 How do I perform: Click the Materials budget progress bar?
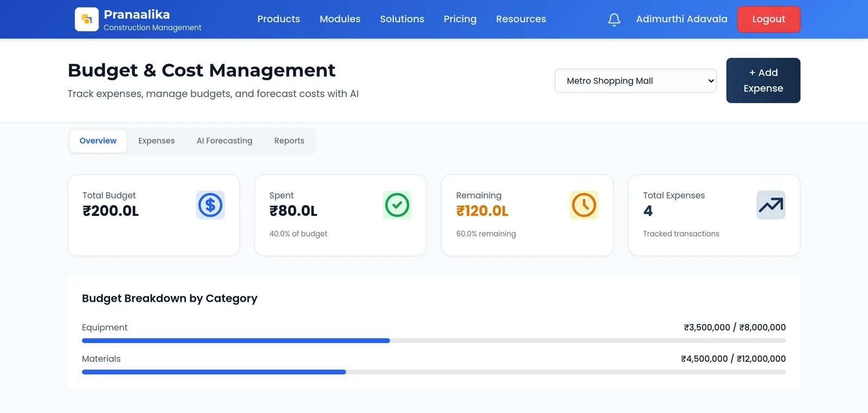pos(433,372)
